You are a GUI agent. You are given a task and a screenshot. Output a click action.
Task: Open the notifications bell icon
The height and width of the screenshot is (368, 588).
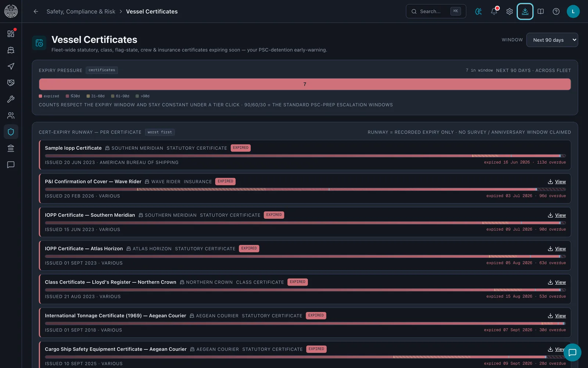pos(494,11)
